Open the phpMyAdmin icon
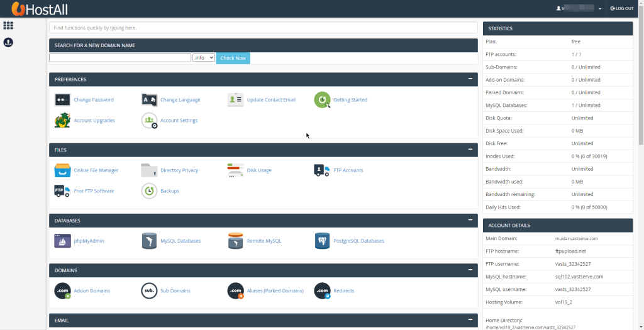 point(62,241)
